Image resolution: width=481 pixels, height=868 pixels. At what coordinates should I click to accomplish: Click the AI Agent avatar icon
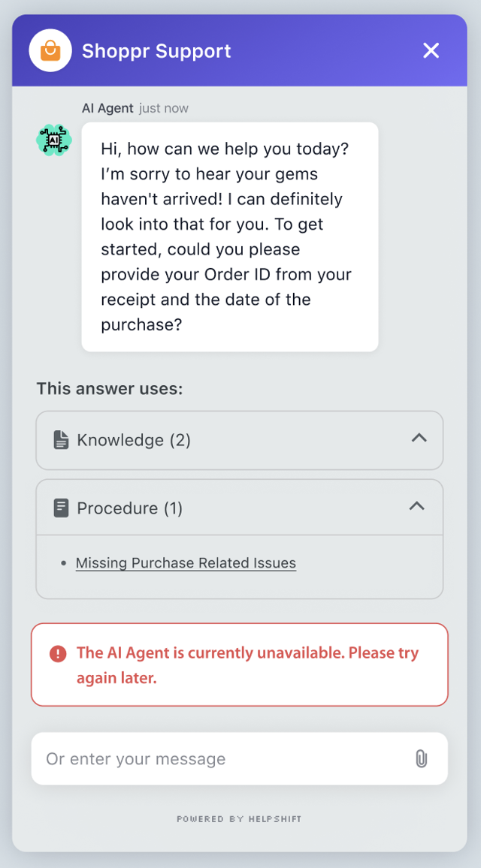[54, 140]
